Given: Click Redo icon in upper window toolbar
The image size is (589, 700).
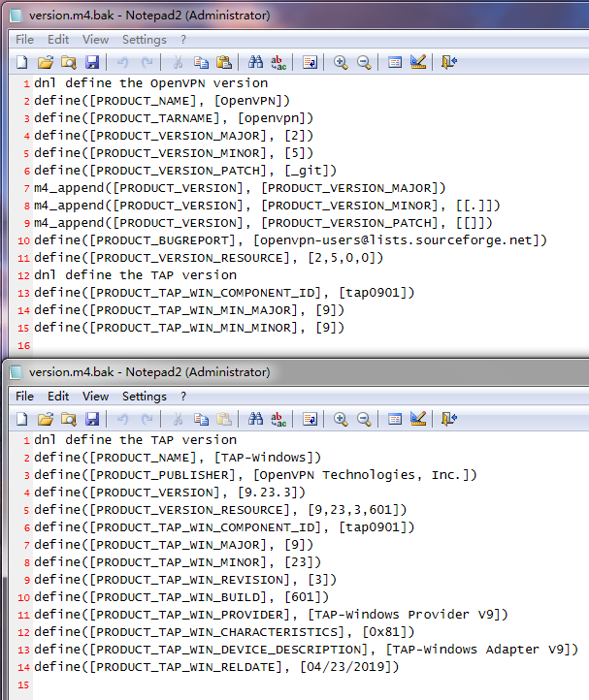Looking at the screenshot, I should 147,62.
